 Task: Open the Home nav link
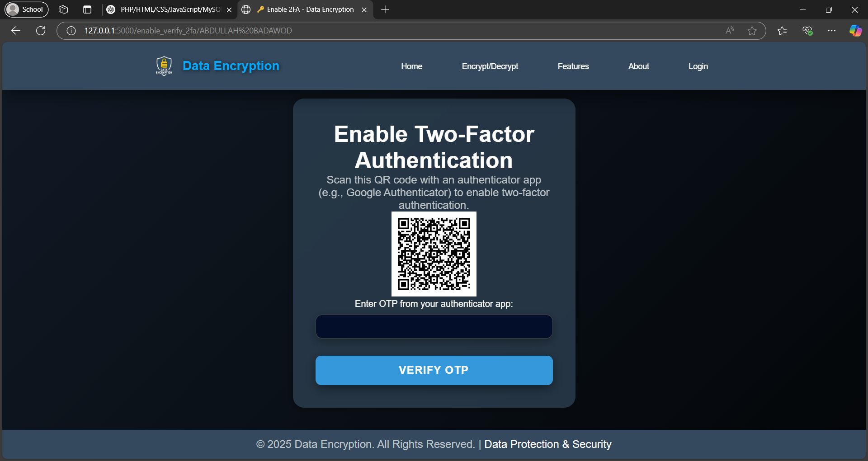[411, 66]
